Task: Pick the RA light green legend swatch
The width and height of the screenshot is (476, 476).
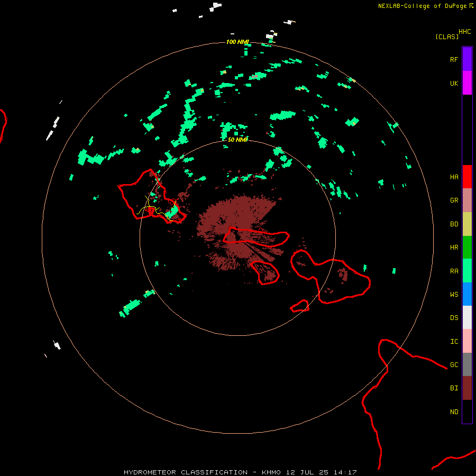Action: pos(467,271)
